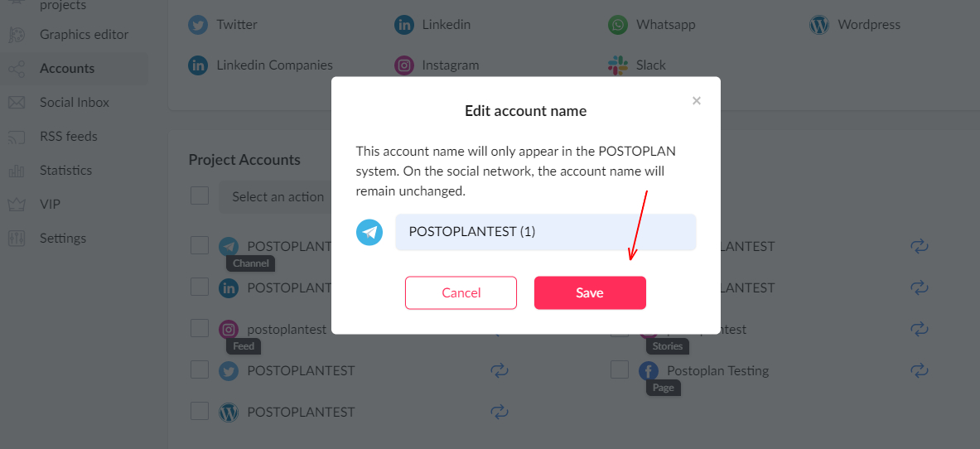Click refresh icon for Wordpress POSTOPLANTEST account
The image size is (980, 449).
click(499, 412)
